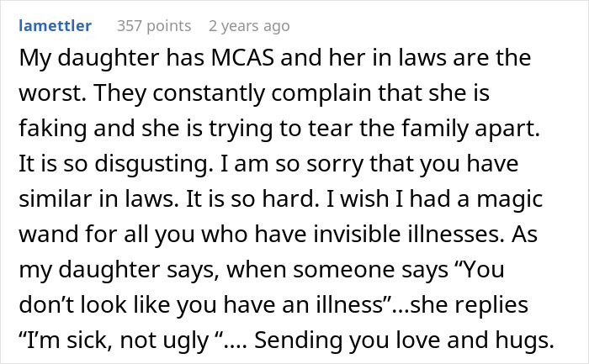This screenshot has height=364, width=589.
Task: Click the 357 points score label
Action: pos(154,26)
